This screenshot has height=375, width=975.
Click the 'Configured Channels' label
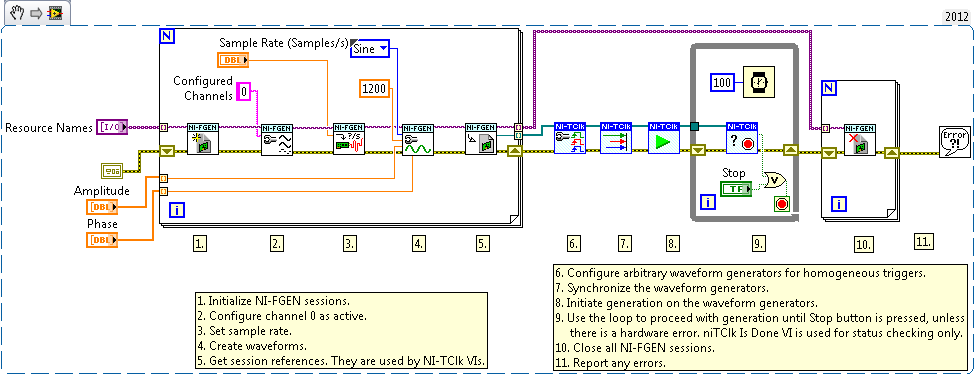pyautogui.click(x=203, y=88)
